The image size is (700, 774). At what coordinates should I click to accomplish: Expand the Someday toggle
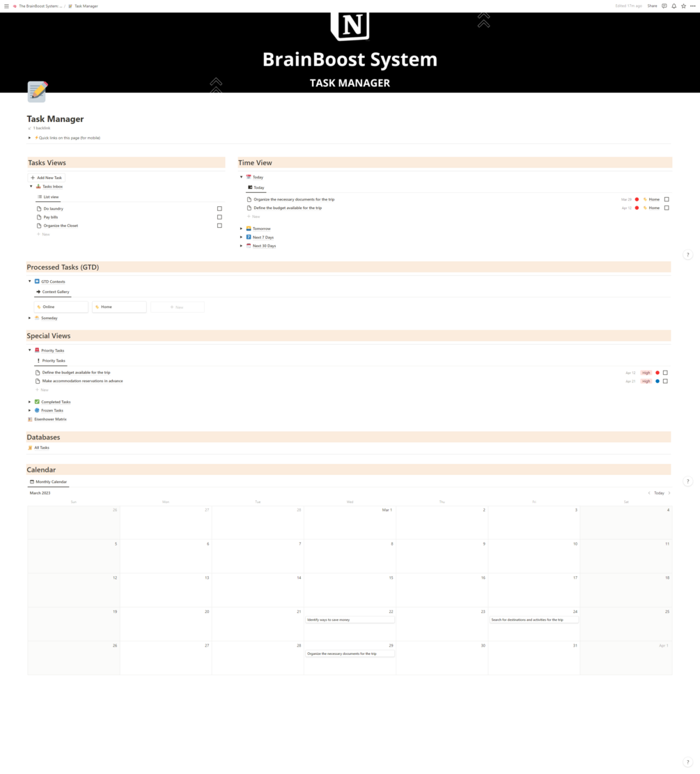[30, 318]
